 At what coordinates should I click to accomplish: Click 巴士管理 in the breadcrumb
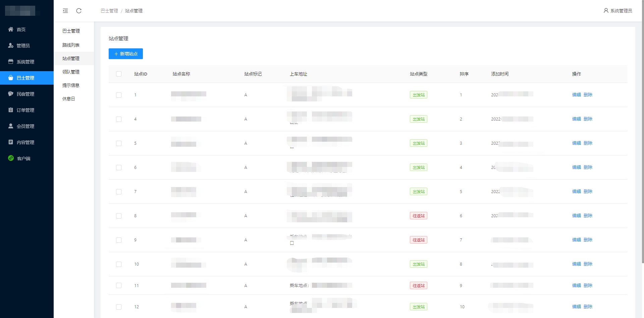(109, 11)
